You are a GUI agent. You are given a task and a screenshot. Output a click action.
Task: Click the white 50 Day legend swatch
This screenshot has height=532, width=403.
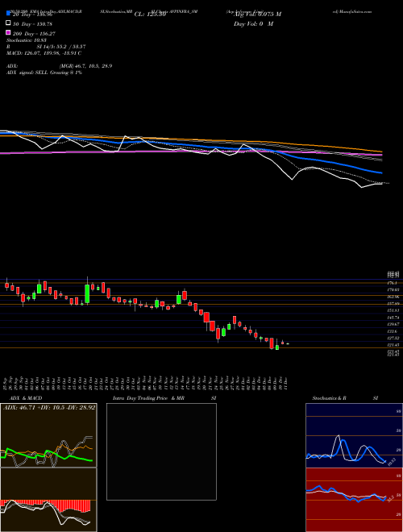(8, 23)
